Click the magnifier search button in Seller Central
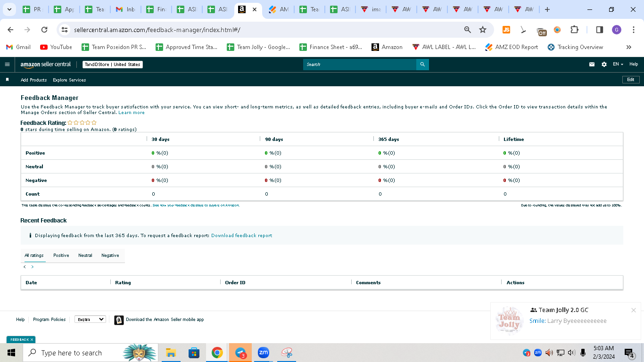 [x=422, y=65]
